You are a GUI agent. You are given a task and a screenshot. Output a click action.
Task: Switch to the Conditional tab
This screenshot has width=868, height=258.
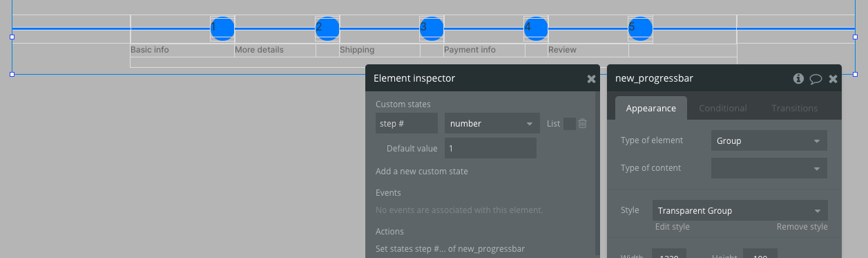pyautogui.click(x=723, y=108)
